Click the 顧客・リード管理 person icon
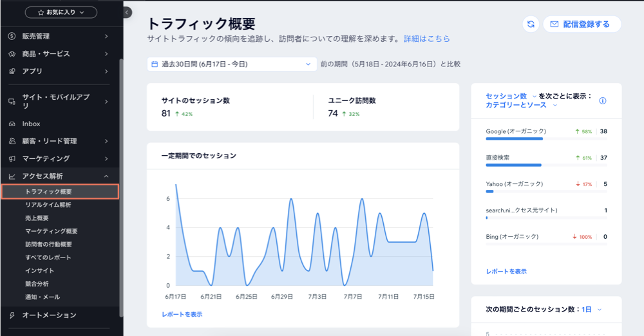Screen dimensions: 644x336 click(x=12, y=141)
